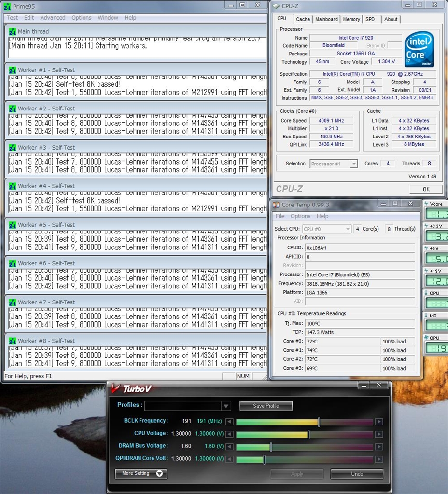The height and width of the screenshot is (494, 448).
Task: Decrease DRAM Bus Voltage with left arrow
Action: point(229,447)
